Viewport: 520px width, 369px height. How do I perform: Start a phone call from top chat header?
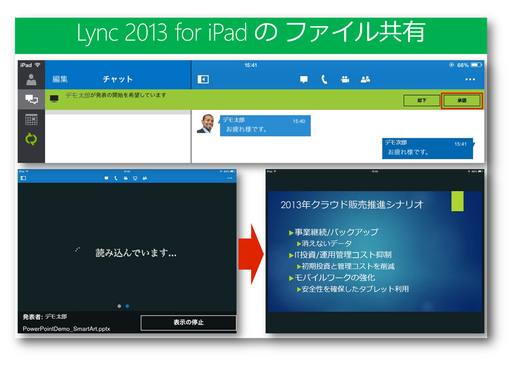click(x=324, y=79)
